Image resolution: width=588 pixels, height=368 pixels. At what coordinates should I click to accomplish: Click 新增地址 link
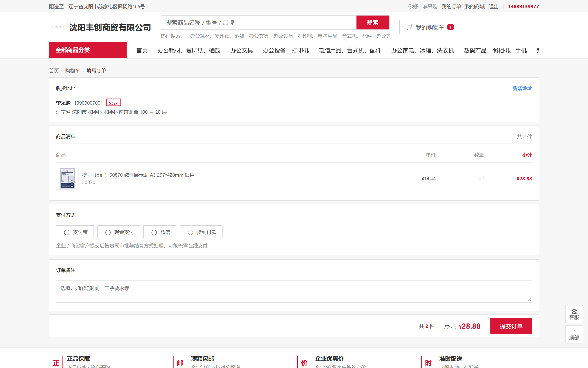pos(522,88)
